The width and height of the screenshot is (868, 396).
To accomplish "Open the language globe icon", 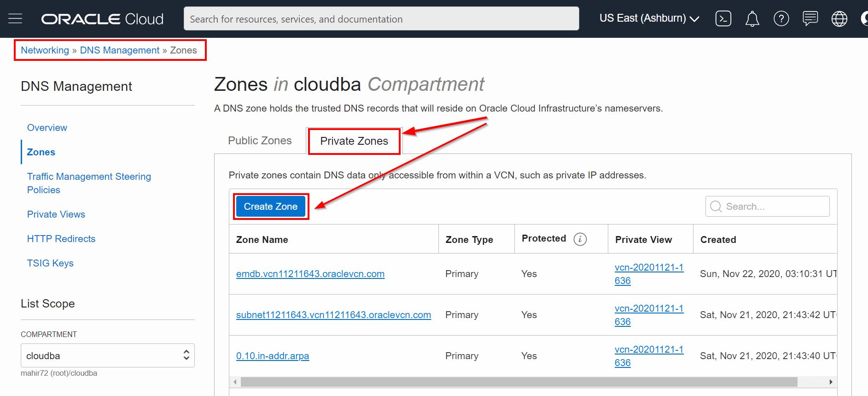I will (839, 19).
